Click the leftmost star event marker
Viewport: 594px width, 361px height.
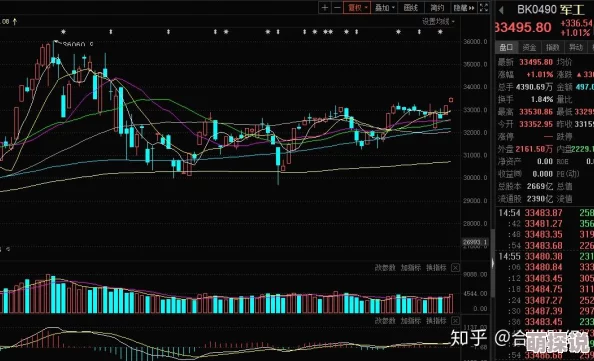64,32
